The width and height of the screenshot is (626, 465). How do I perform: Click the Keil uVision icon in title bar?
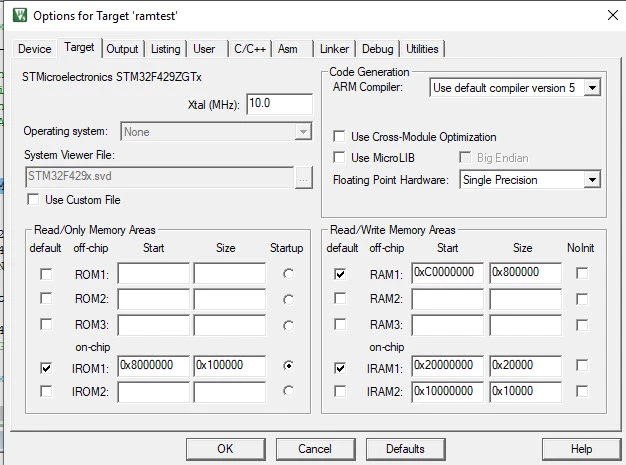tap(20, 15)
